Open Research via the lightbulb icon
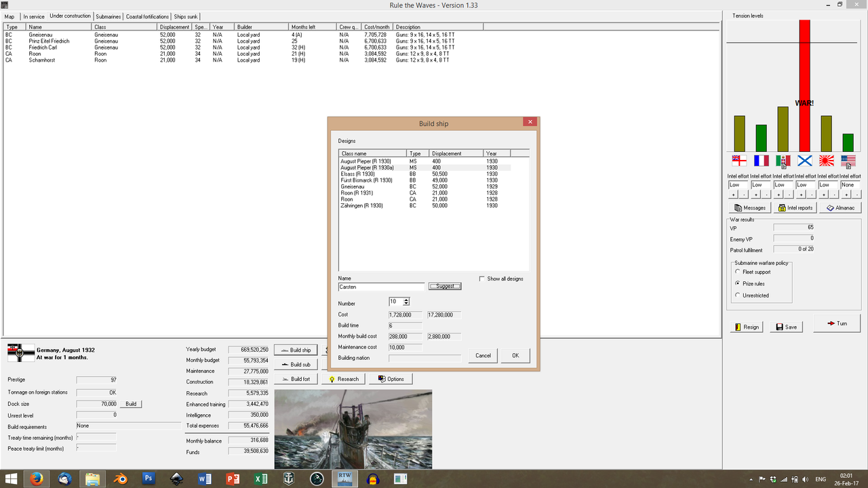The height and width of the screenshot is (488, 868). pos(343,379)
